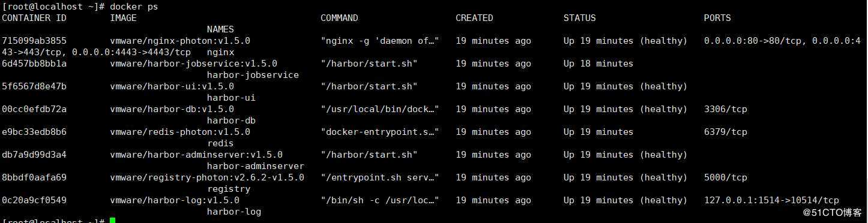Viewport: 868px width, 223px height.
Task: Click the 'docker ps' command text
Action: click(134, 6)
